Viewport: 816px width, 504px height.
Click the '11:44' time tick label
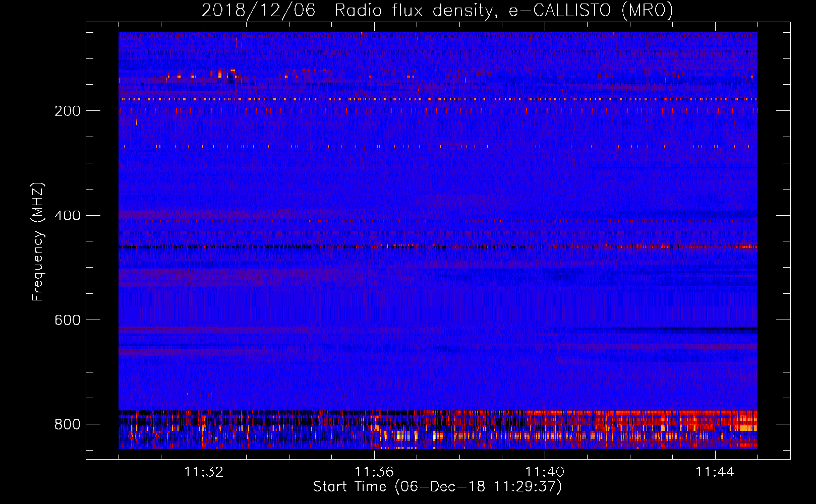[x=715, y=472]
